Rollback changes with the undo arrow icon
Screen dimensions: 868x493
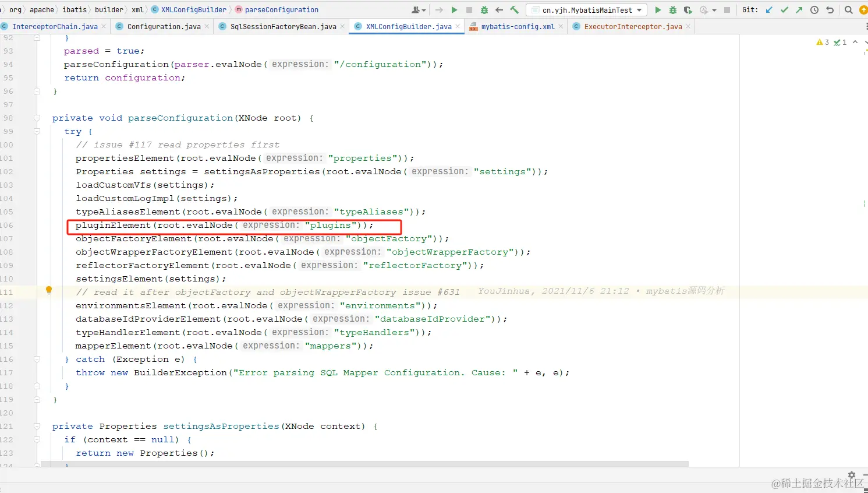coord(830,10)
